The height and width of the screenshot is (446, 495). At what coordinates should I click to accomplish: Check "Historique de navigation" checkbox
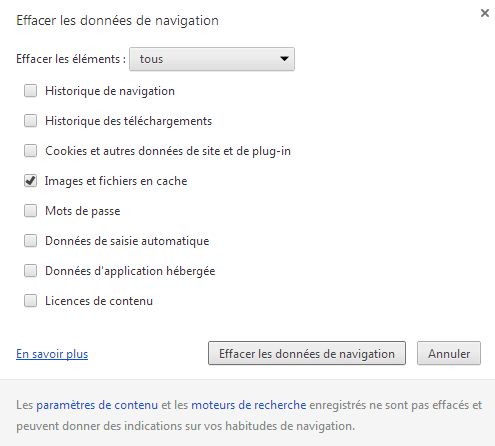tap(30, 91)
